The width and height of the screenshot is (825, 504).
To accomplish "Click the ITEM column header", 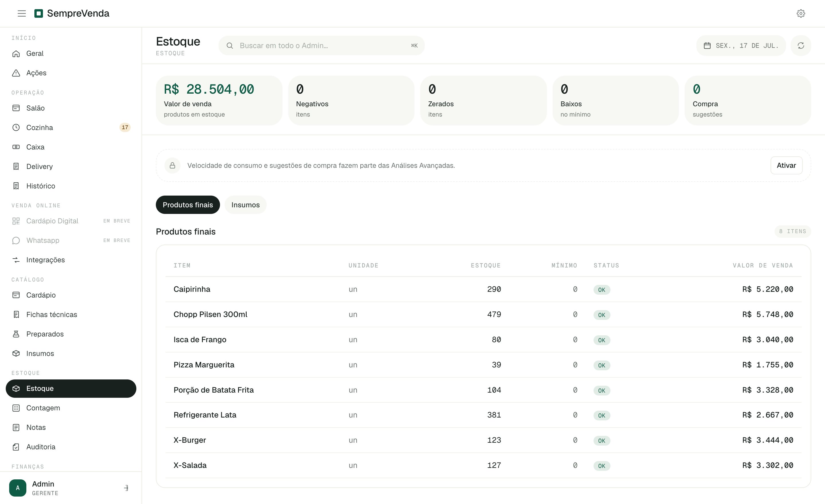I will 182,265.
